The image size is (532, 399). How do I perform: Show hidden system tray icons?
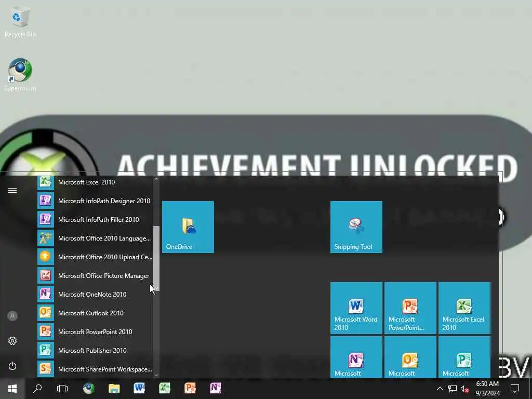[x=440, y=389]
